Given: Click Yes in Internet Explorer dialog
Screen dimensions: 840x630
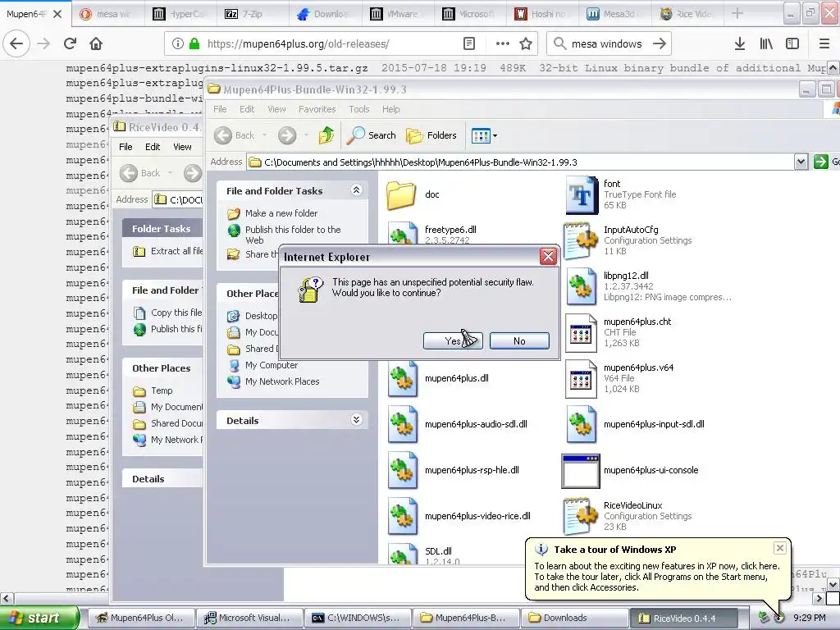Looking at the screenshot, I should tap(453, 340).
